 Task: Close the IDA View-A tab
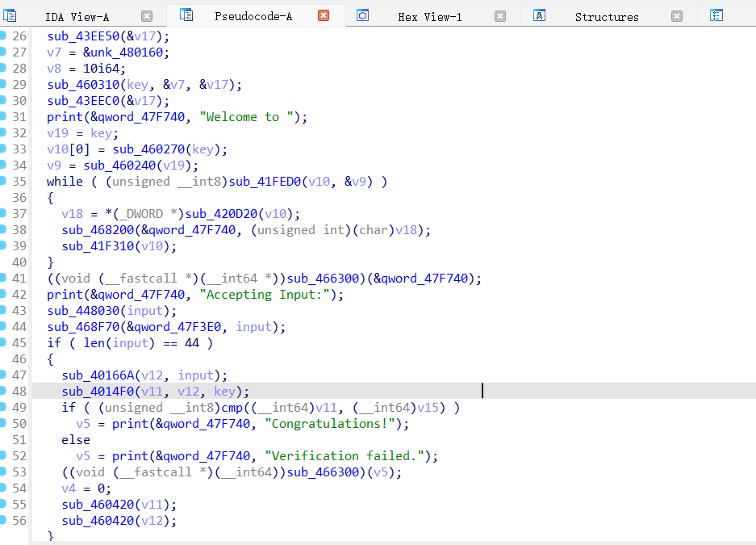pyautogui.click(x=146, y=16)
